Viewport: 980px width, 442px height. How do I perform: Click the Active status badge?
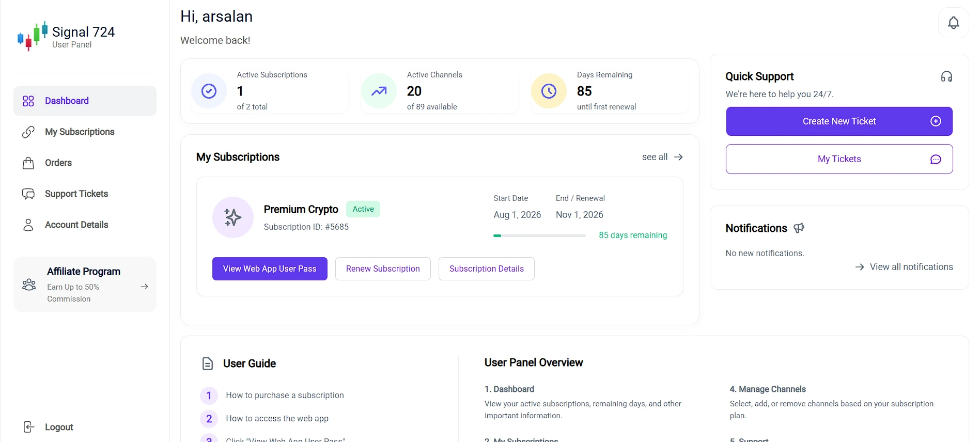click(x=363, y=209)
